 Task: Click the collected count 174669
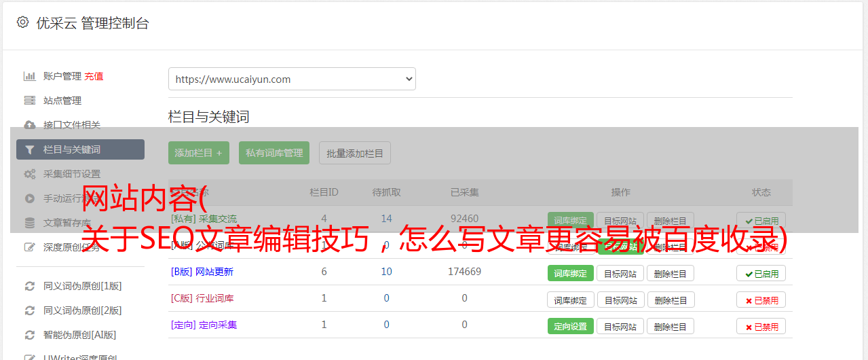465,272
